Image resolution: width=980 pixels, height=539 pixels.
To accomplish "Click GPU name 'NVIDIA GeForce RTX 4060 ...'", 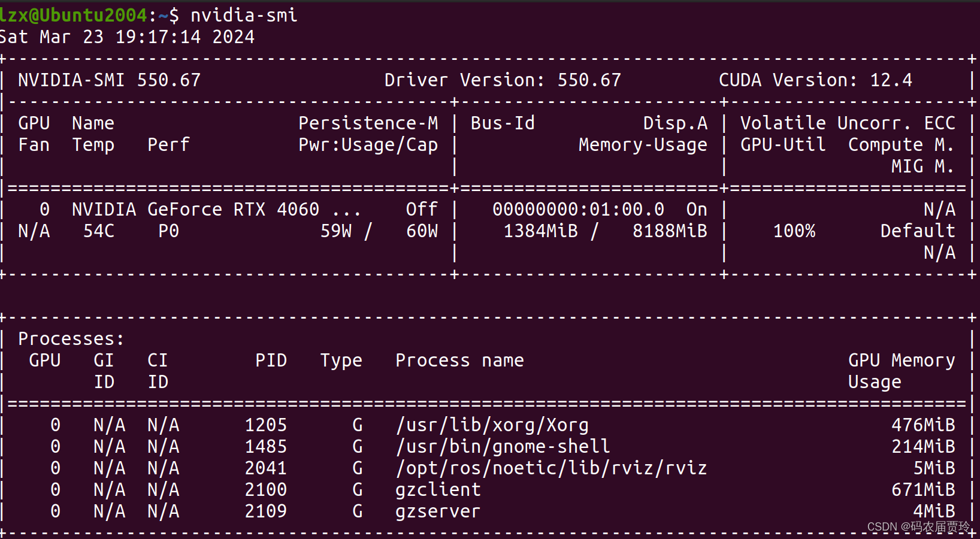I will point(216,210).
